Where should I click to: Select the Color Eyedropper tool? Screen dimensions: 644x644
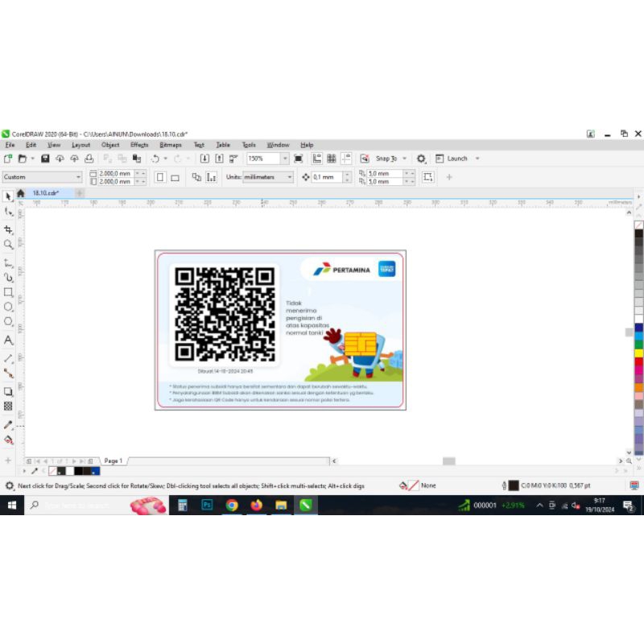8,424
